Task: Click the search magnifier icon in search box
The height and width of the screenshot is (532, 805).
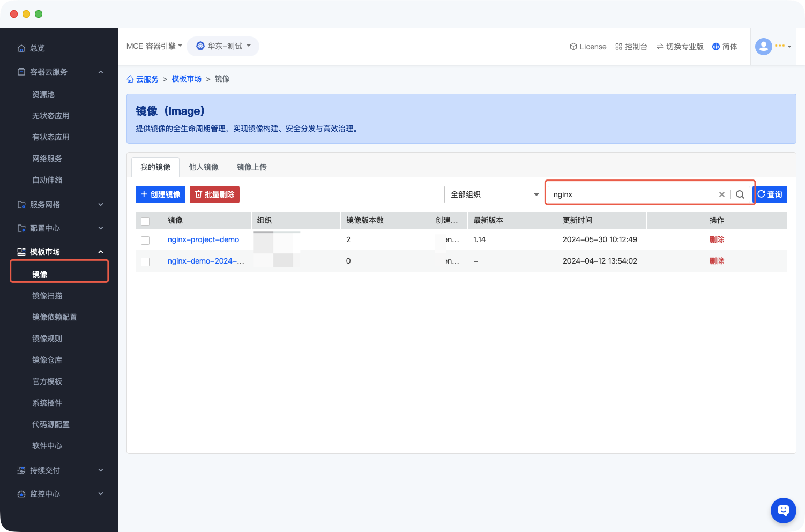Action: pyautogui.click(x=740, y=194)
